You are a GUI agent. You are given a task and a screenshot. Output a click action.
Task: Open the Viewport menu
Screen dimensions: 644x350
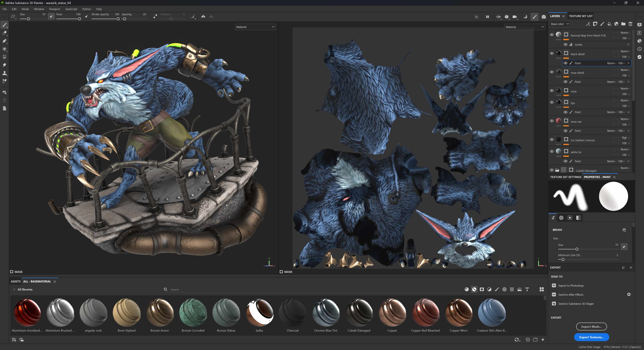click(54, 9)
